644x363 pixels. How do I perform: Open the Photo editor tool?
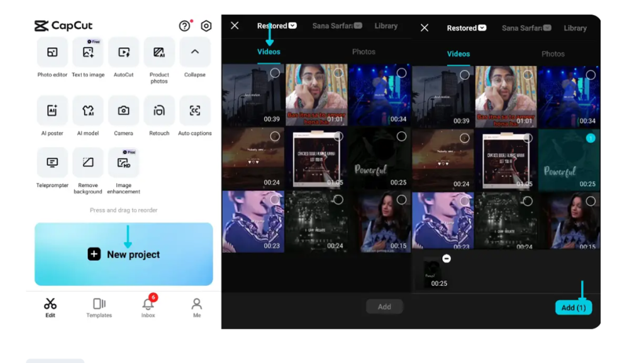(52, 53)
